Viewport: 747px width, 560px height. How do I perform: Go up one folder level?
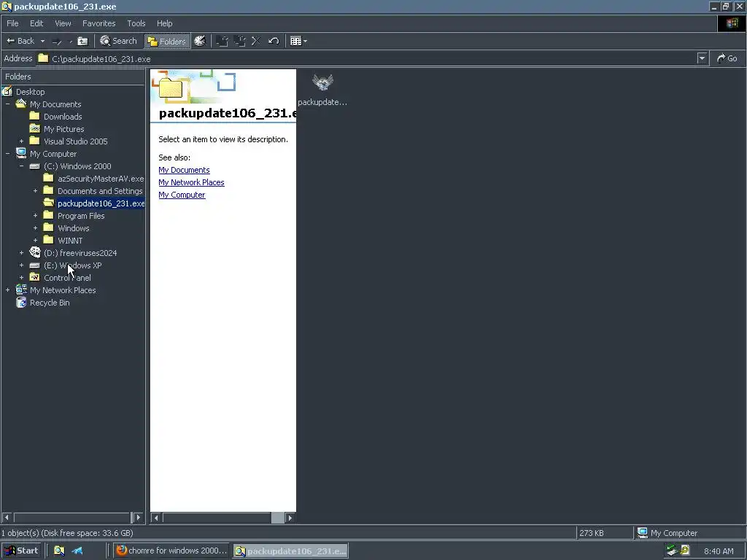point(83,42)
